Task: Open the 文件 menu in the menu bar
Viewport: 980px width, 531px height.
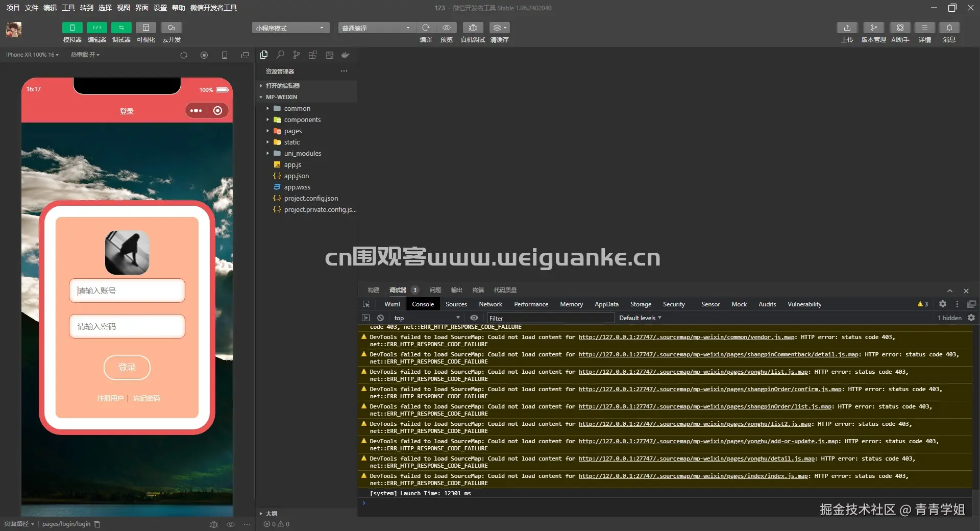Action: pos(32,8)
